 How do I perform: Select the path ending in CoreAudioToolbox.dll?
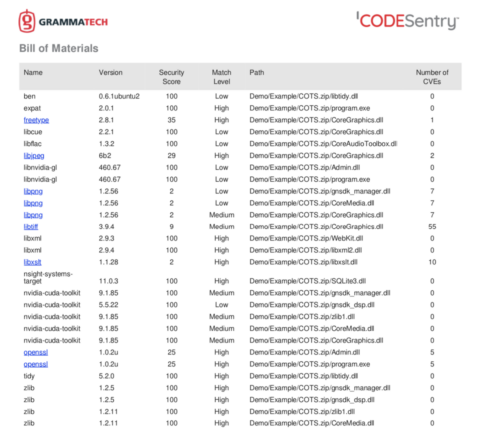323,144
